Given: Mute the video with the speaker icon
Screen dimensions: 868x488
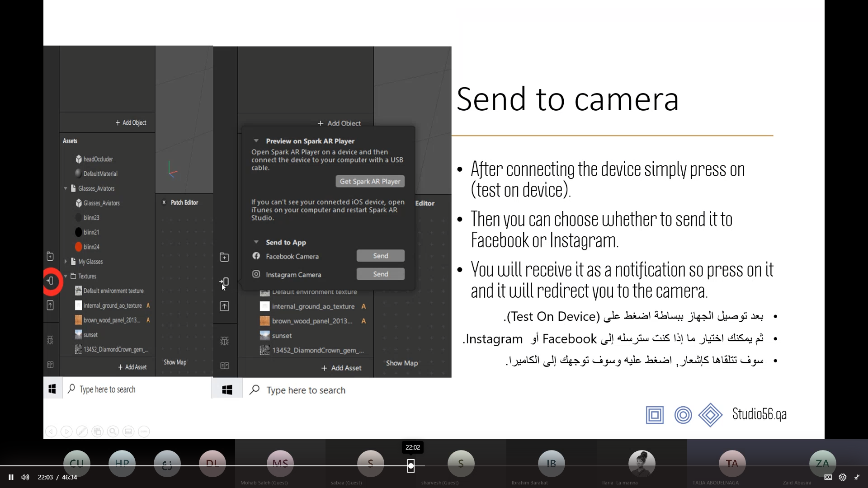Looking at the screenshot, I should pyautogui.click(x=25, y=477).
